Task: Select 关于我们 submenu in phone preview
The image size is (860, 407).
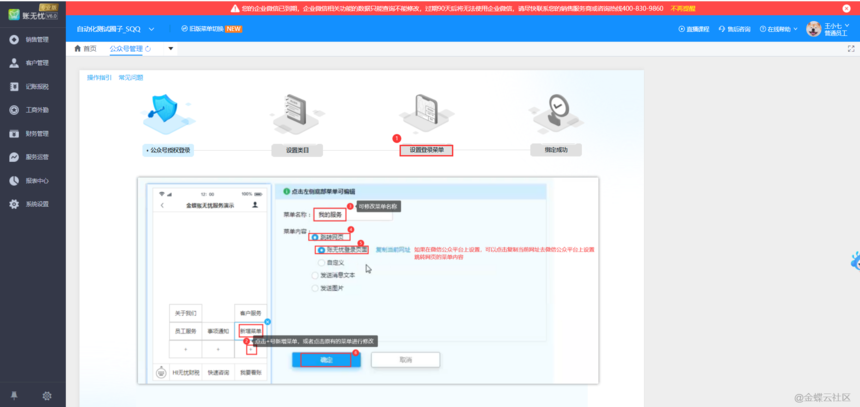Action: [x=186, y=313]
